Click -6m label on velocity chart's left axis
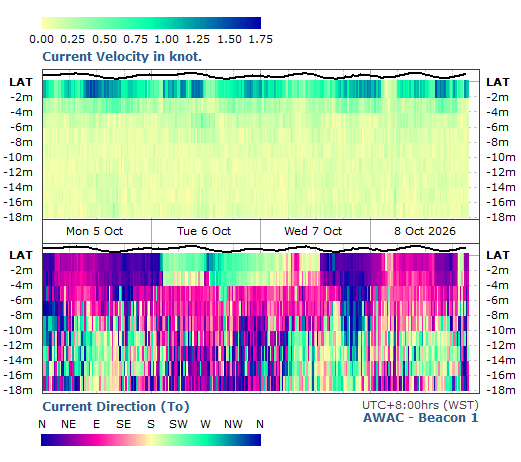Image resolution: width=521 pixels, height=462 pixels. [21, 127]
